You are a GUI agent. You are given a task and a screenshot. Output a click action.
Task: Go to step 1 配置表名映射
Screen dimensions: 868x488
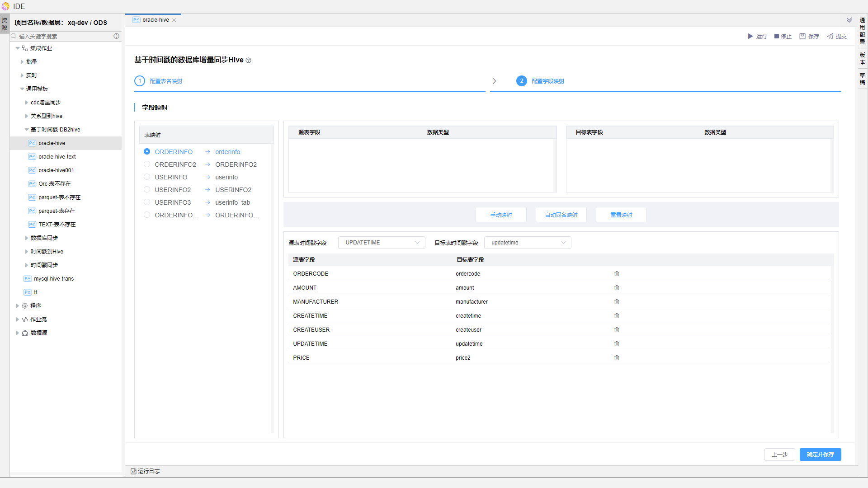point(165,81)
